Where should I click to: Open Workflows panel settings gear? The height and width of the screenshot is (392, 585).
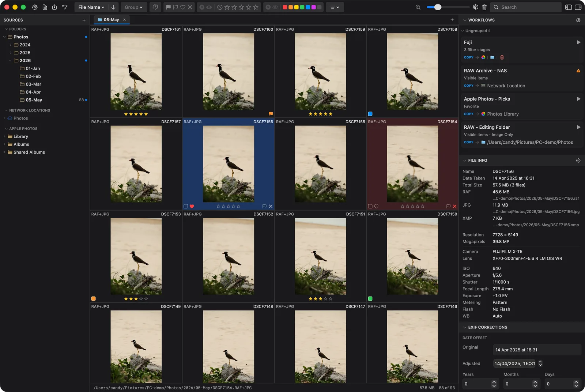(x=578, y=20)
